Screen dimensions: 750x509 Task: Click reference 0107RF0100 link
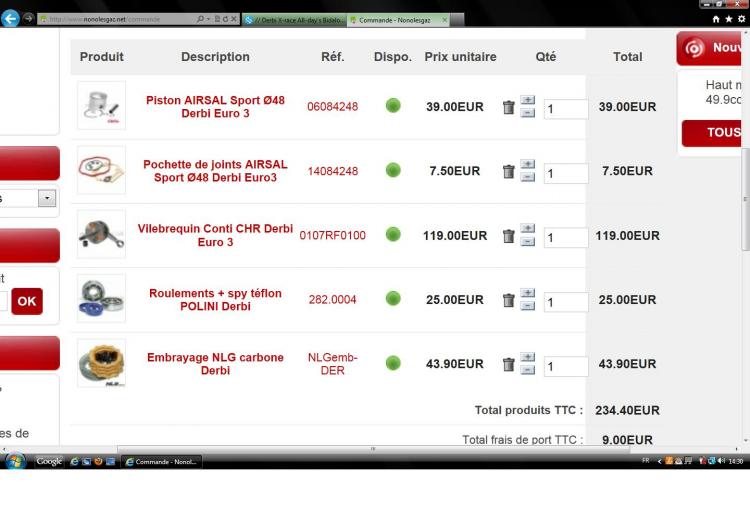pos(332,235)
